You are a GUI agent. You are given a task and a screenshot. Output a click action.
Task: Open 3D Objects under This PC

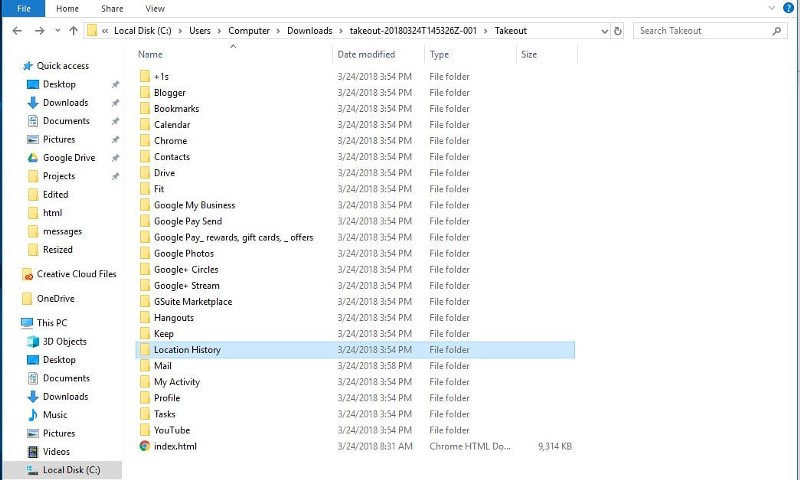click(64, 341)
